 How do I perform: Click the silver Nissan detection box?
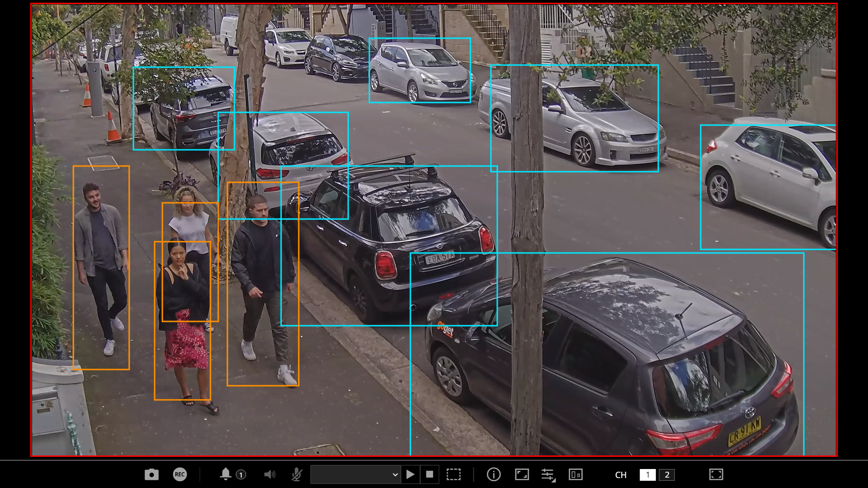point(420,70)
